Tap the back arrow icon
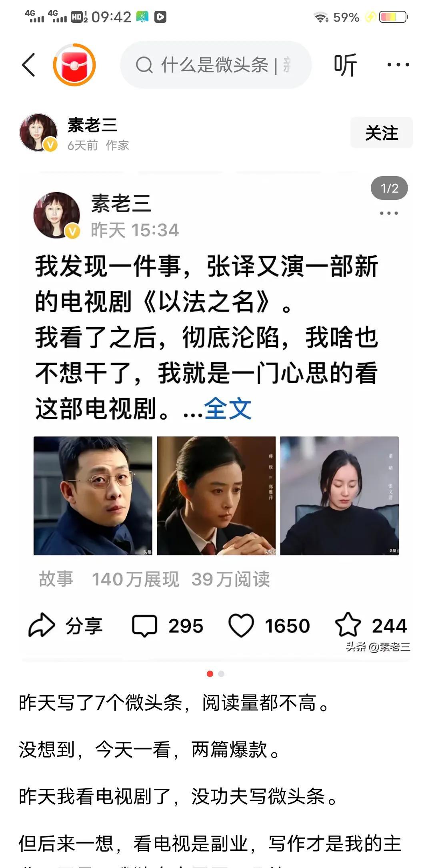This screenshot has width=432, height=868. (28, 64)
